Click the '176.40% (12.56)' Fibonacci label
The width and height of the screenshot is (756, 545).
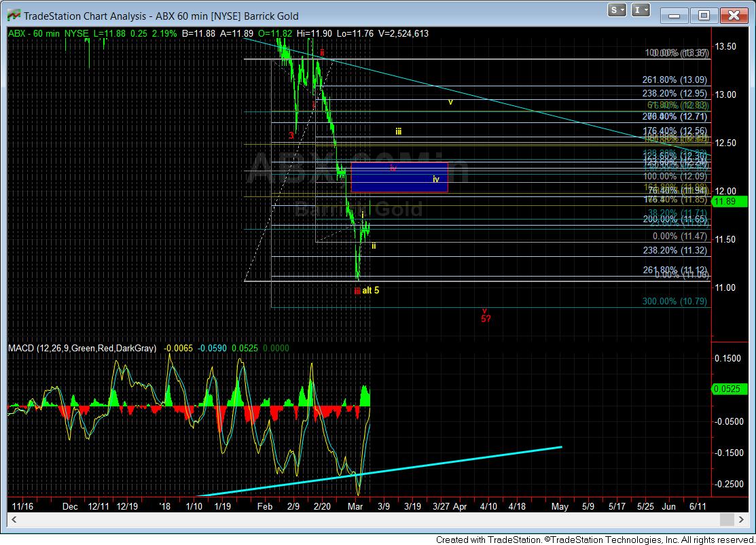point(674,131)
